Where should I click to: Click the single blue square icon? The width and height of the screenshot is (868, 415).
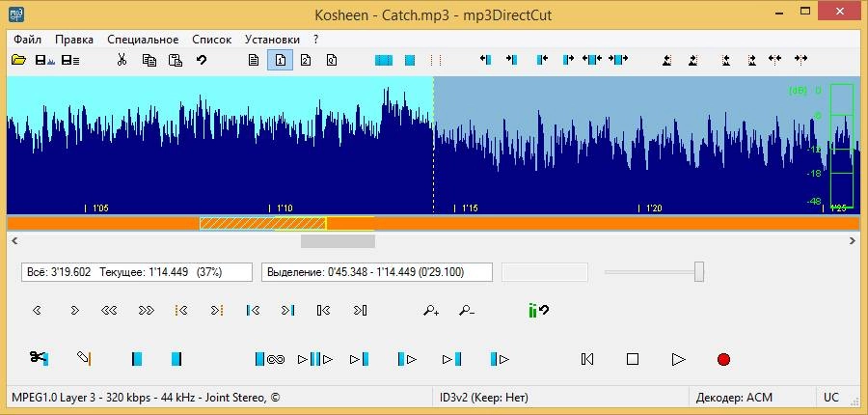click(x=410, y=60)
